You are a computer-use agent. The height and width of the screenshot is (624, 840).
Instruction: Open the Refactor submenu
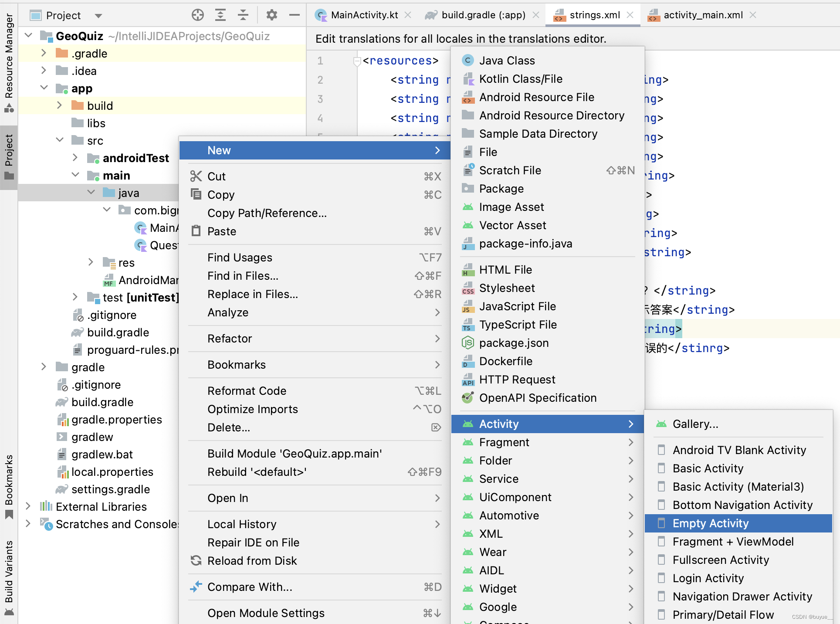(315, 339)
